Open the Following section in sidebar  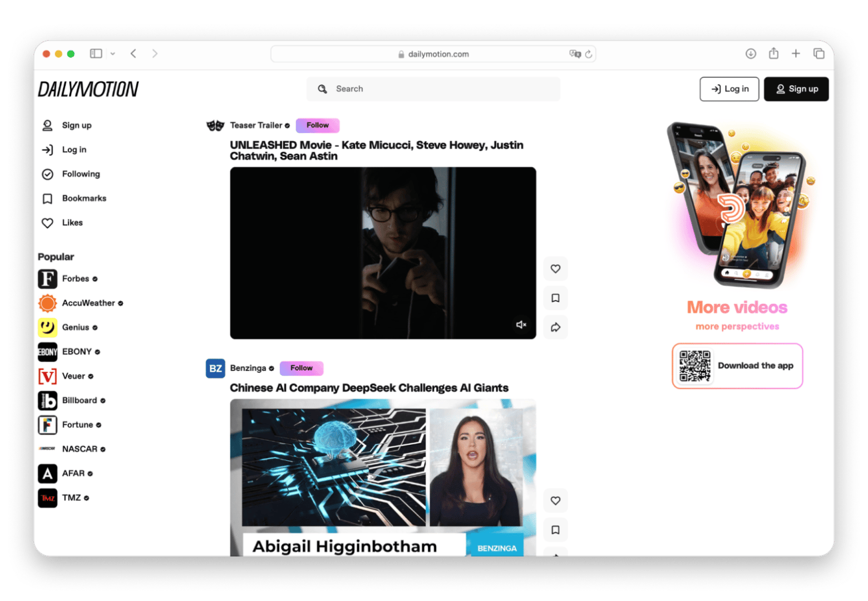pos(81,174)
